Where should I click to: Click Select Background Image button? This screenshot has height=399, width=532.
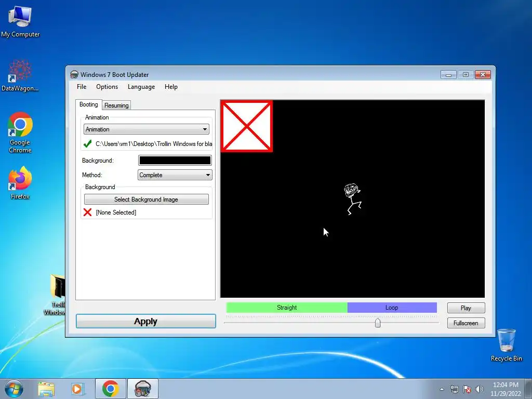click(146, 199)
